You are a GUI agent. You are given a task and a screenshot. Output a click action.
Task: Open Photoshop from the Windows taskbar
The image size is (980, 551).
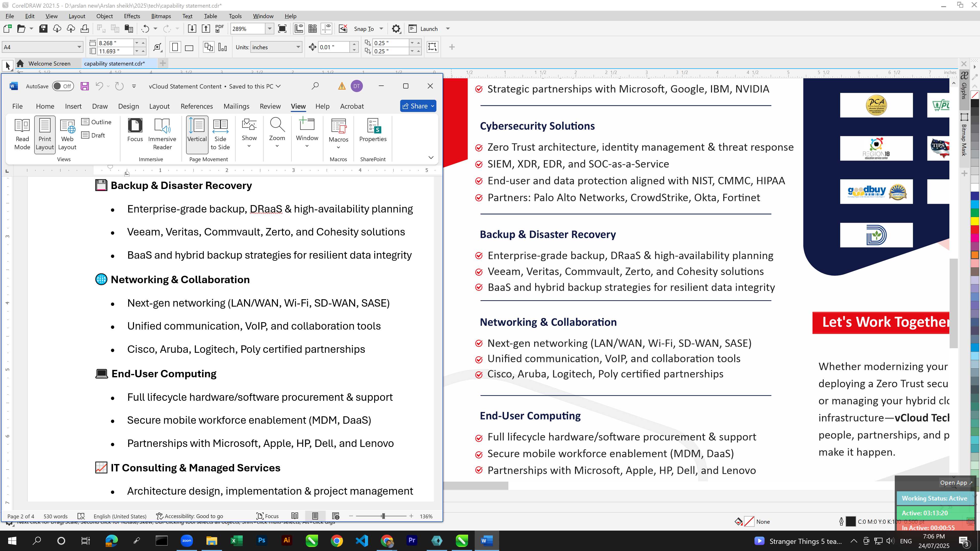261,540
